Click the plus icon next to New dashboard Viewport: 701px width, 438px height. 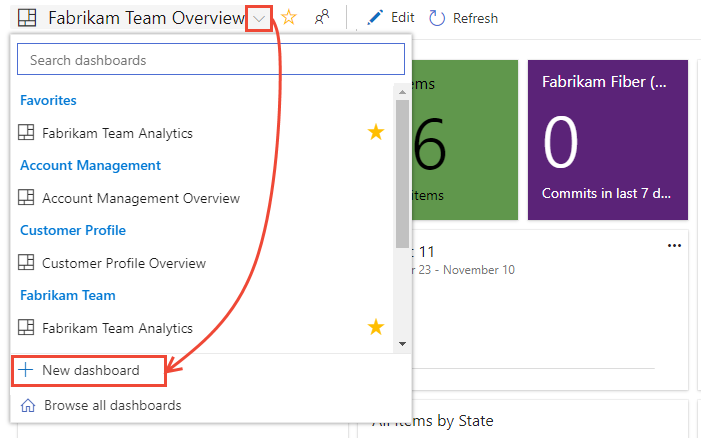point(25,370)
